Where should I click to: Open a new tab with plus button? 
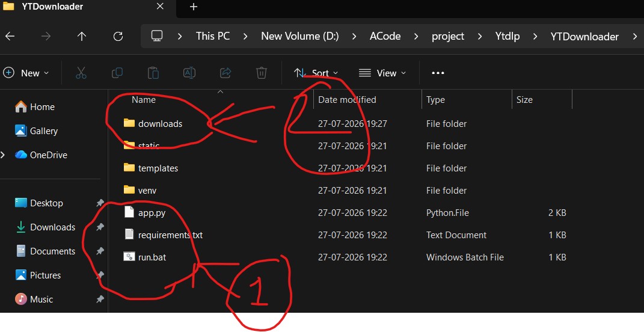tap(194, 7)
